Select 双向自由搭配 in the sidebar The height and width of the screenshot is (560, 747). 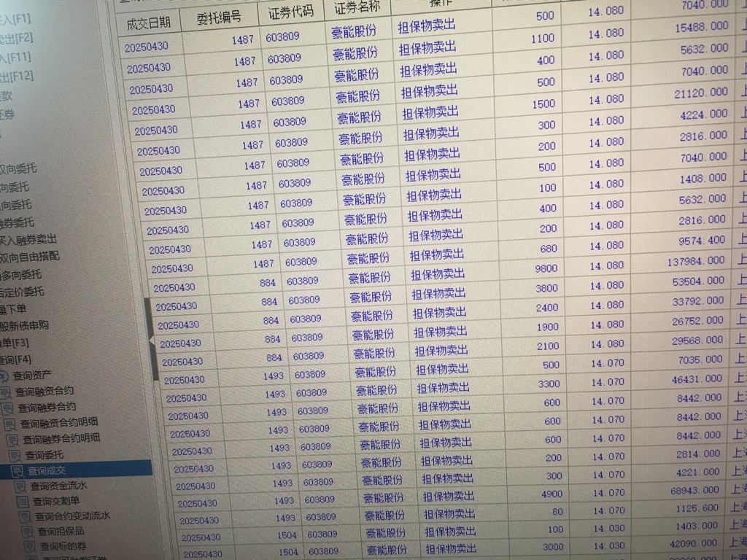(x=29, y=257)
